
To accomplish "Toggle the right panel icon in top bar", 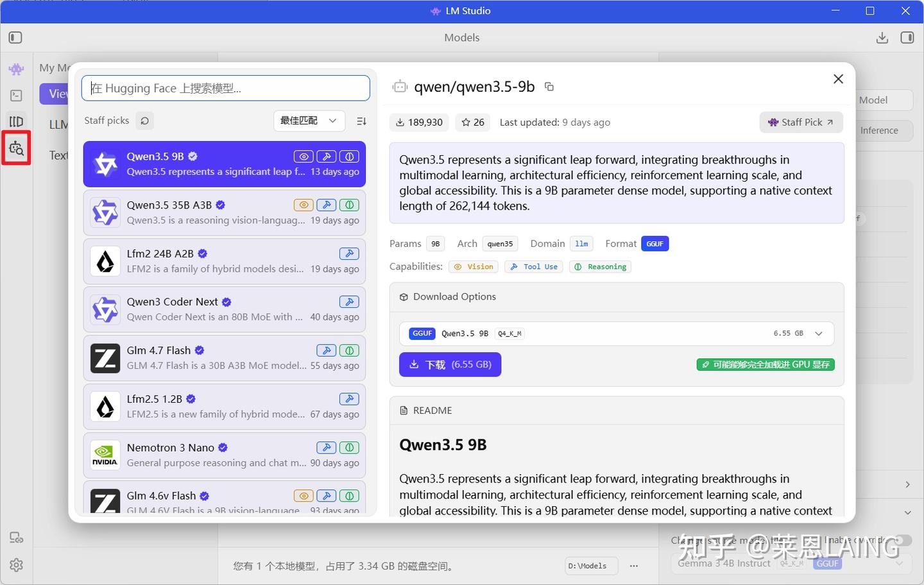I will pos(907,38).
